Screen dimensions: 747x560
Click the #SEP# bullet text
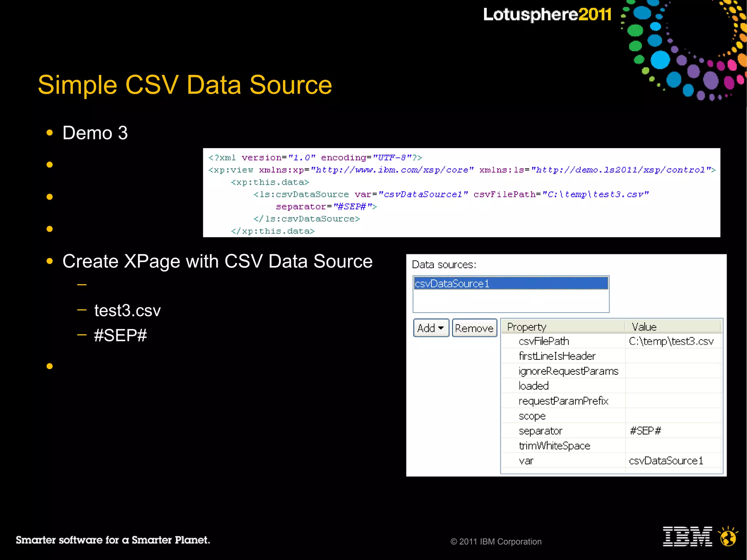point(120,335)
